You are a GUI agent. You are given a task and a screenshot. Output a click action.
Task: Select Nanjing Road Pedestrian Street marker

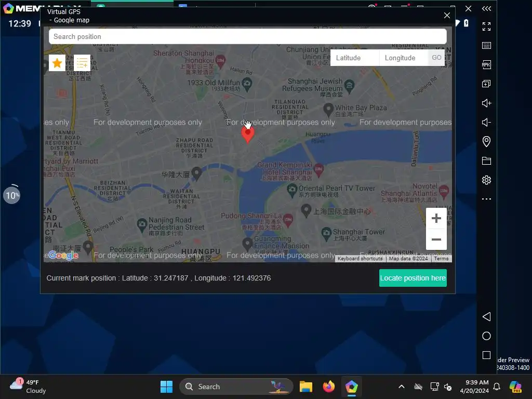coord(141,224)
